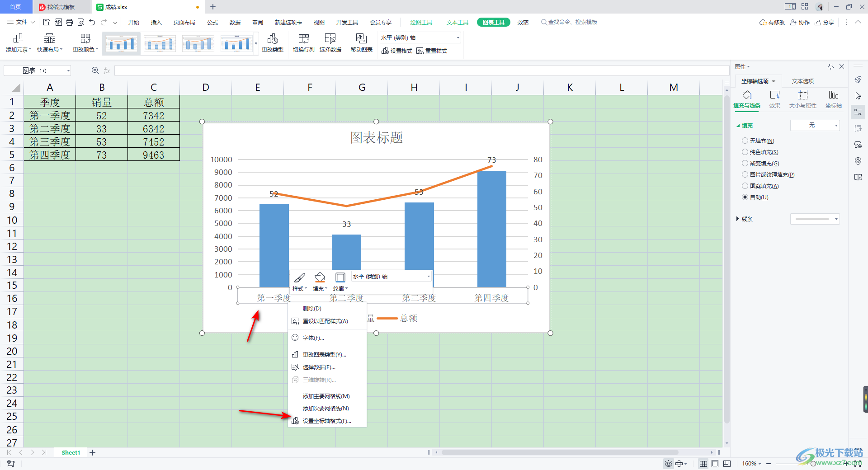Select Pattern Fill (图案填充) radio option
This screenshot has width=868, height=470.
point(745,186)
